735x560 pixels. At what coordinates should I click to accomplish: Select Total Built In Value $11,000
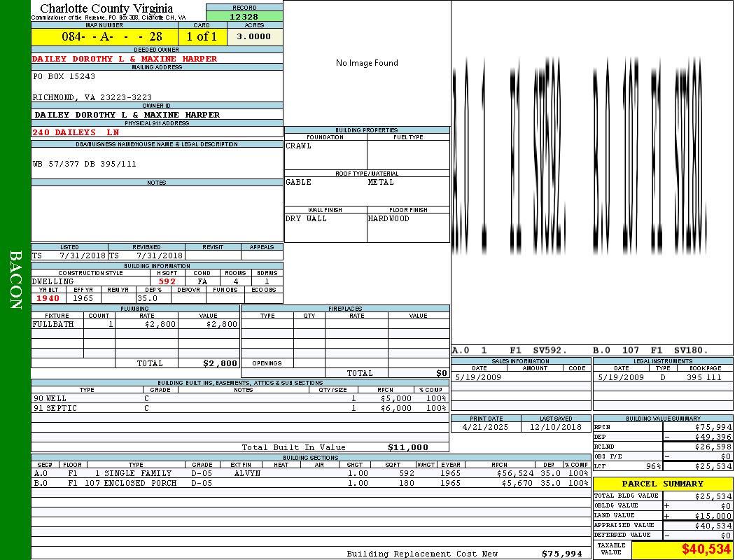click(408, 447)
